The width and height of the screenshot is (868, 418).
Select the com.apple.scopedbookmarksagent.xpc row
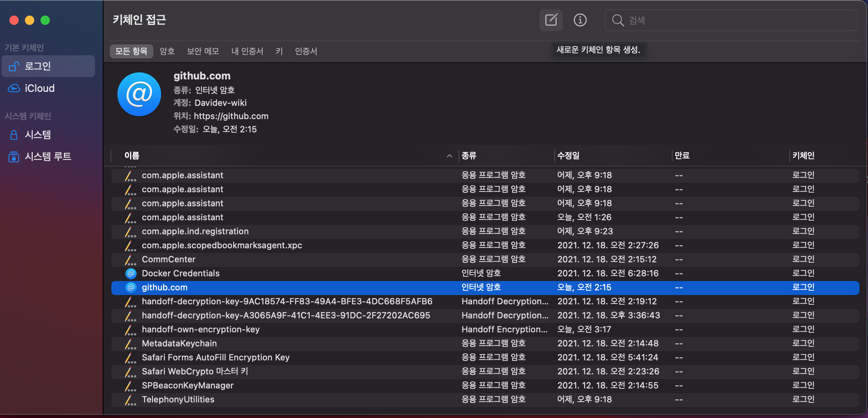(x=485, y=245)
